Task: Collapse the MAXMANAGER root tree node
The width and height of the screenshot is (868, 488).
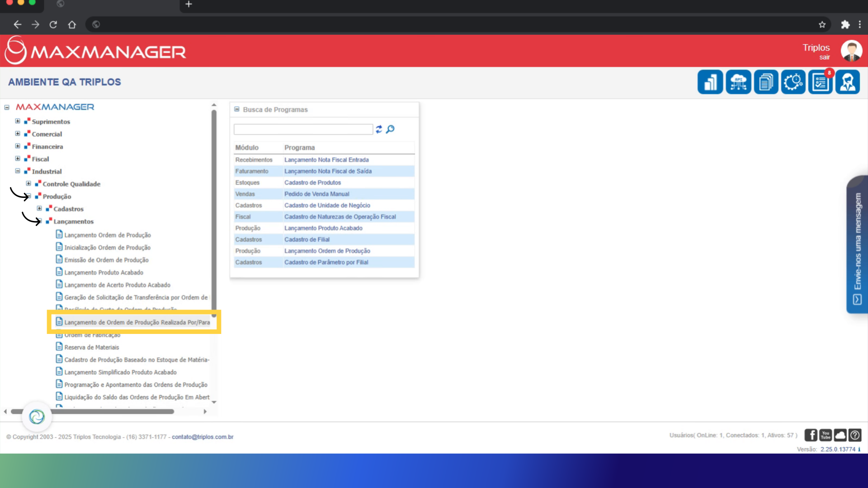Action: coord(7,108)
